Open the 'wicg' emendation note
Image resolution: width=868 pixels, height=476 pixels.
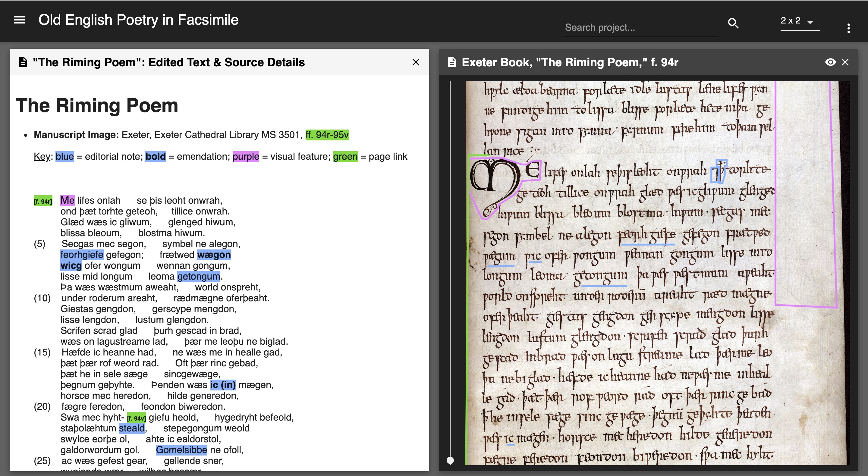tap(71, 265)
